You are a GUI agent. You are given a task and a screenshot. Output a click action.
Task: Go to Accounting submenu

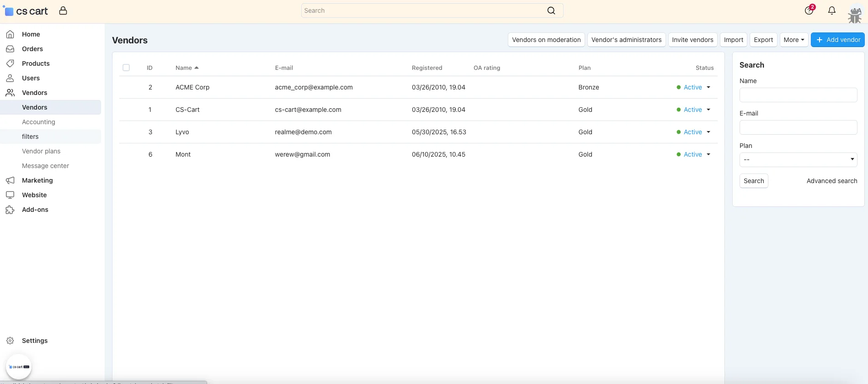tap(38, 122)
